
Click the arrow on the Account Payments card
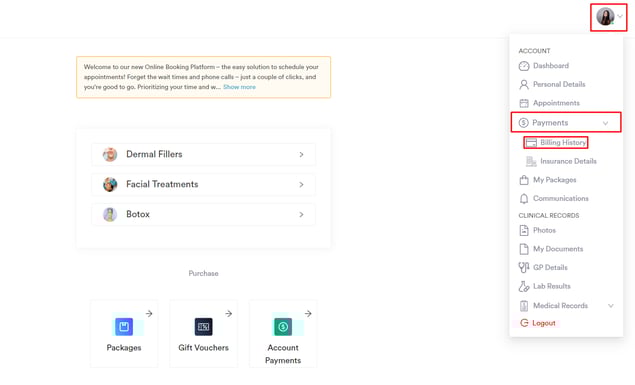[x=308, y=314]
